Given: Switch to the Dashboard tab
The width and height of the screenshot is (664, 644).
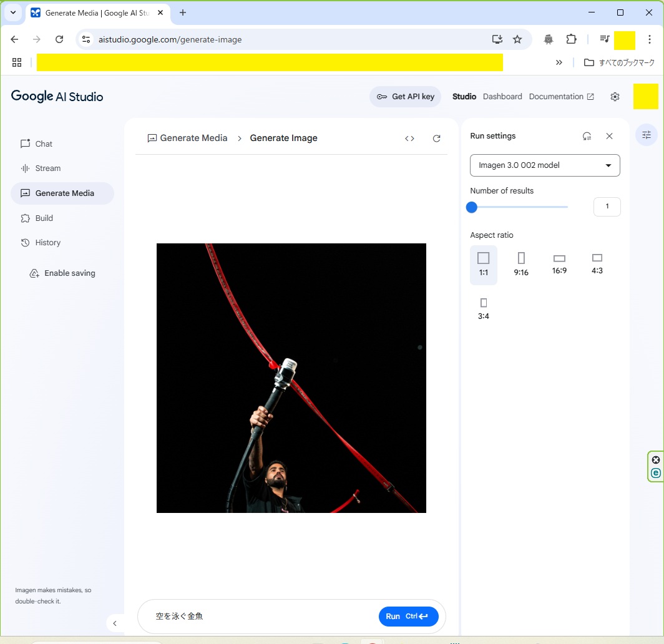Looking at the screenshot, I should click(502, 97).
